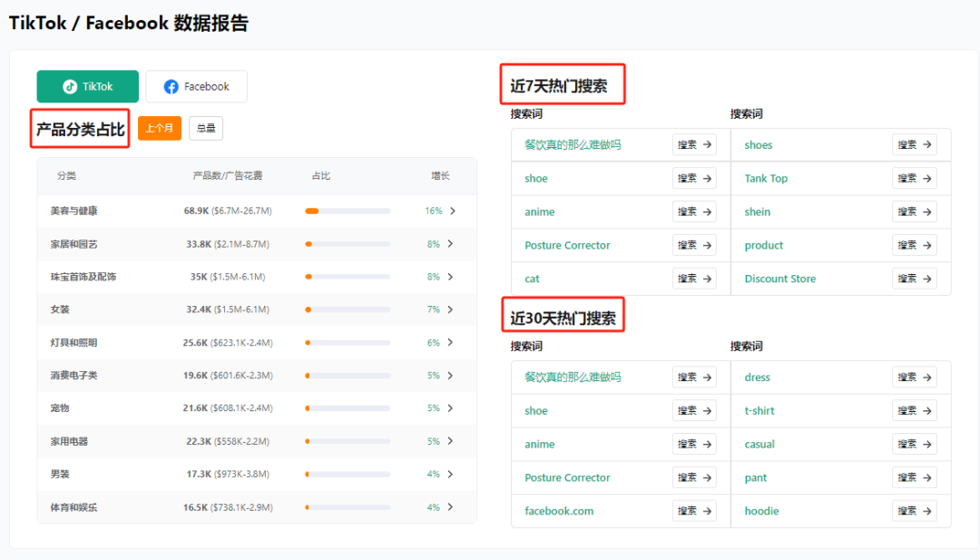The height and width of the screenshot is (560, 980).
Task: Click search button next to Discount Store
Action: coord(914,279)
